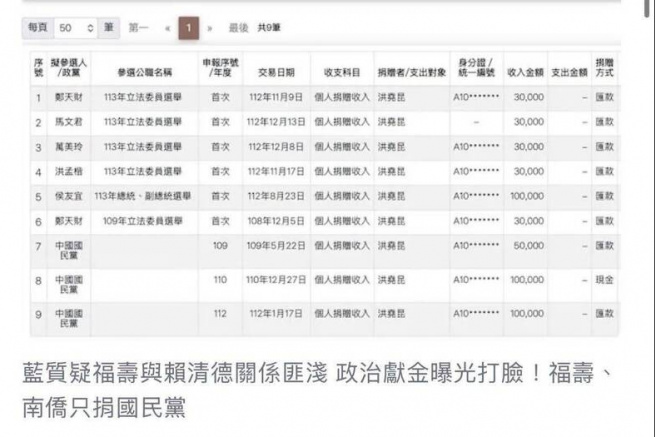Click the date 108年12月5日
The image size is (655, 437).
point(276,221)
